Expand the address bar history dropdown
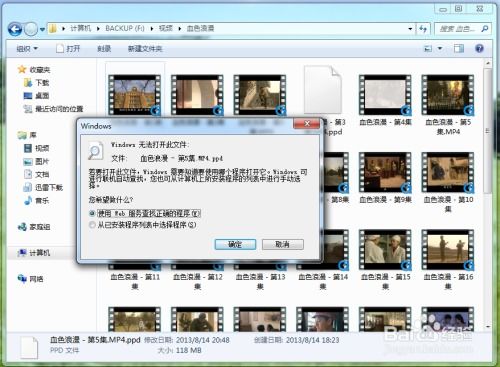This screenshot has width=500, height=367. (410, 29)
